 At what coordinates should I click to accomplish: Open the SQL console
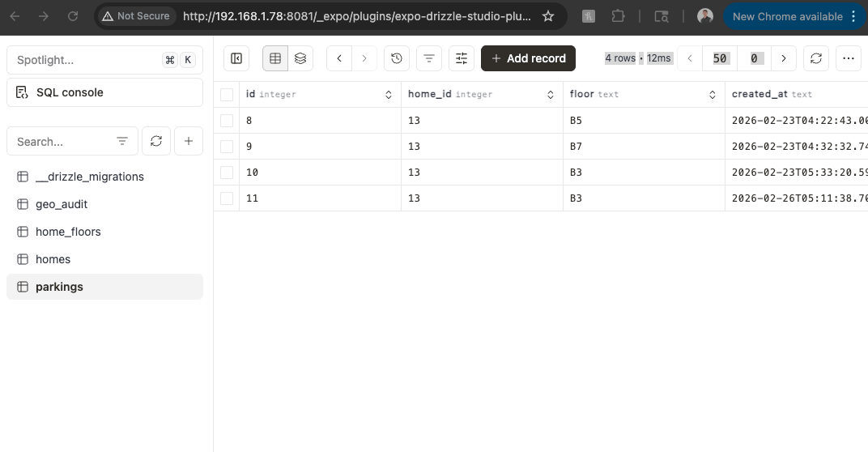click(104, 92)
